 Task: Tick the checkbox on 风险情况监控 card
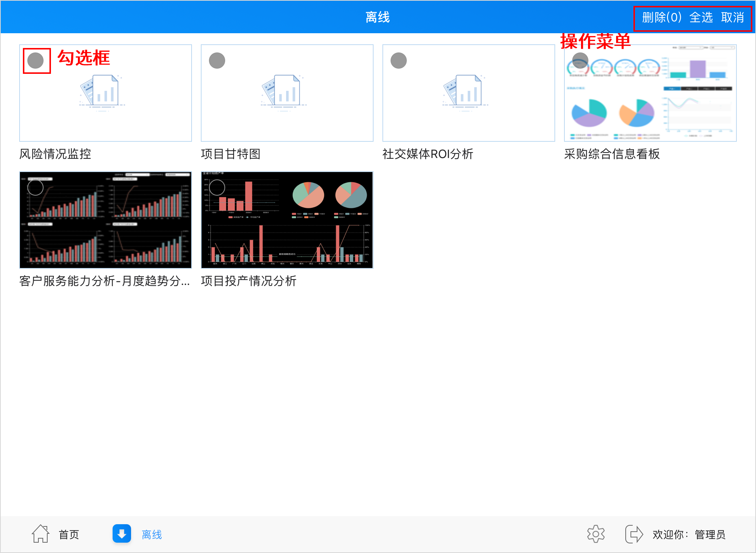[36, 61]
